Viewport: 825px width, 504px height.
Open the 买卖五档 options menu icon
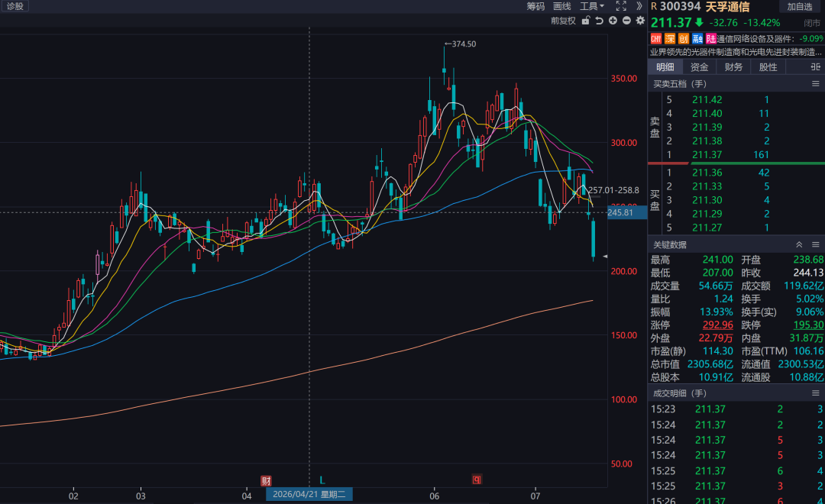tap(816, 84)
